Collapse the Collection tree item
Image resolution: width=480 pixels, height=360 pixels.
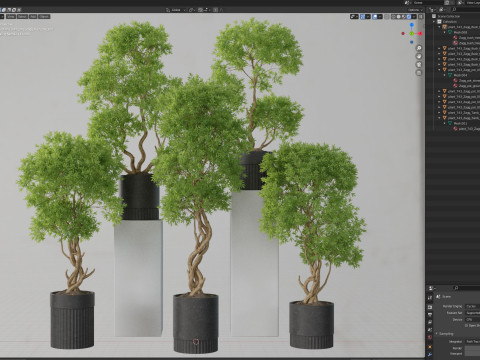pyautogui.click(x=434, y=22)
